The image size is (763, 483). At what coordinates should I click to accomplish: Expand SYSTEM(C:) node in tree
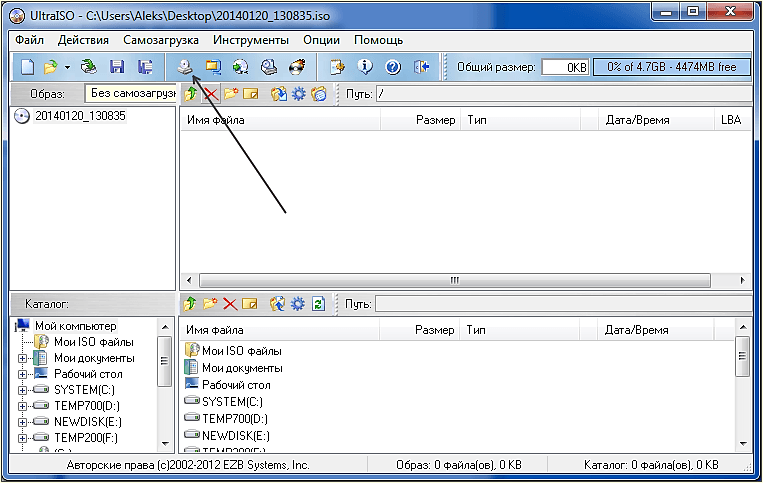click(22, 390)
